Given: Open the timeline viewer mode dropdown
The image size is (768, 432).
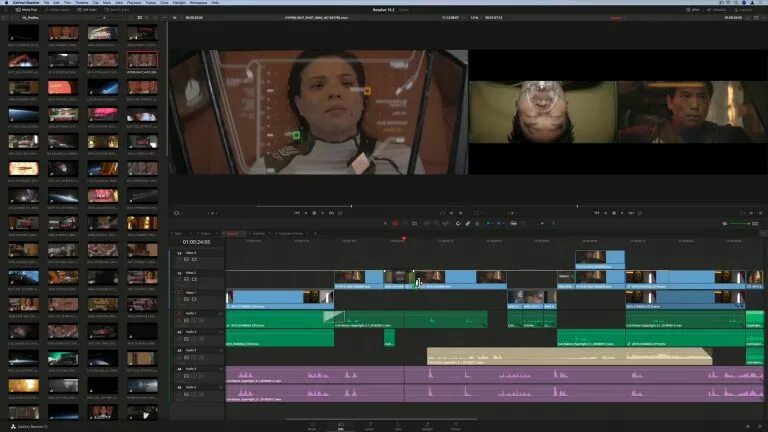Looking at the screenshot, I should pos(477,213).
